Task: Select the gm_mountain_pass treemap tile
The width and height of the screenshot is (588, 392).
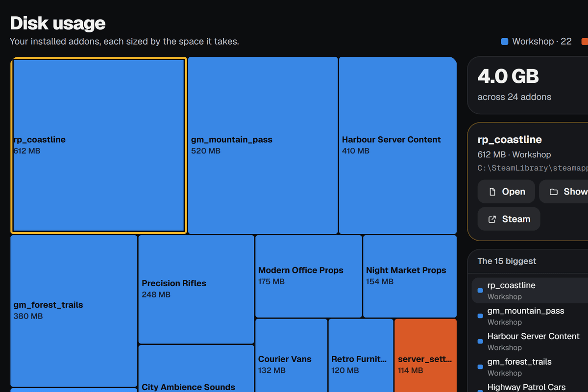Action: click(263, 145)
